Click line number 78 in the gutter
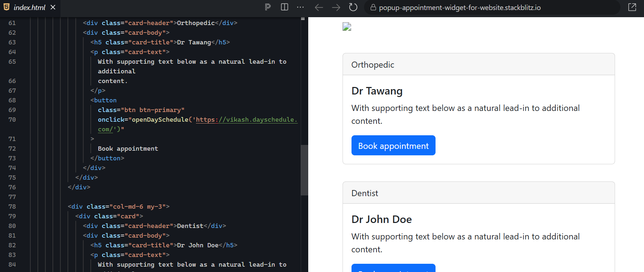This screenshot has height=272, width=644. tap(12, 207)
